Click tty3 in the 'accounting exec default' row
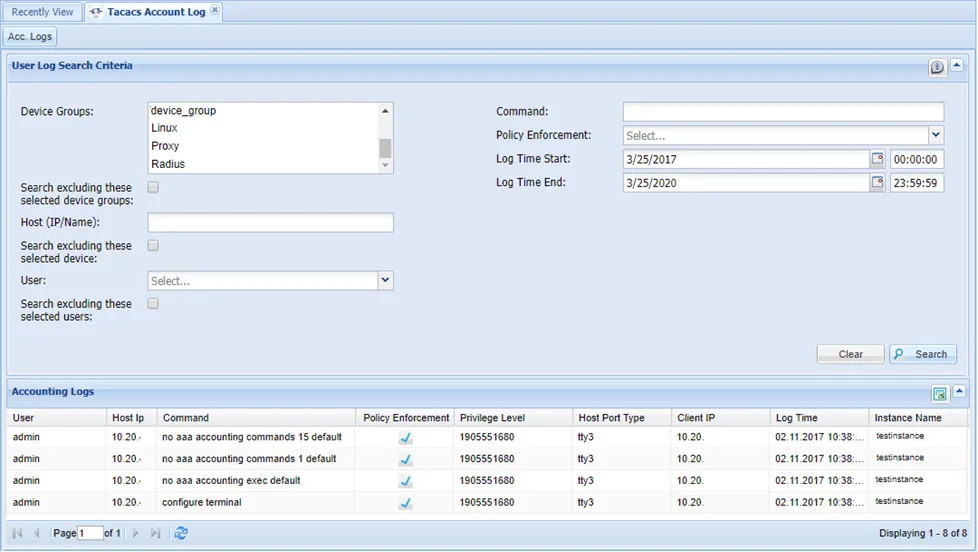 tap(585, 481)
